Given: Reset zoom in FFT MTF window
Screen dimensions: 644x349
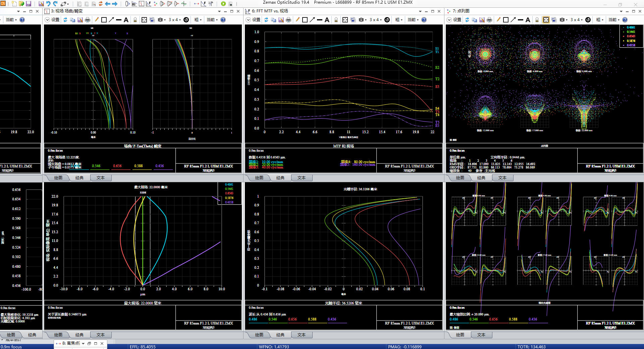Looking at the screenshot, I should 387,20.
